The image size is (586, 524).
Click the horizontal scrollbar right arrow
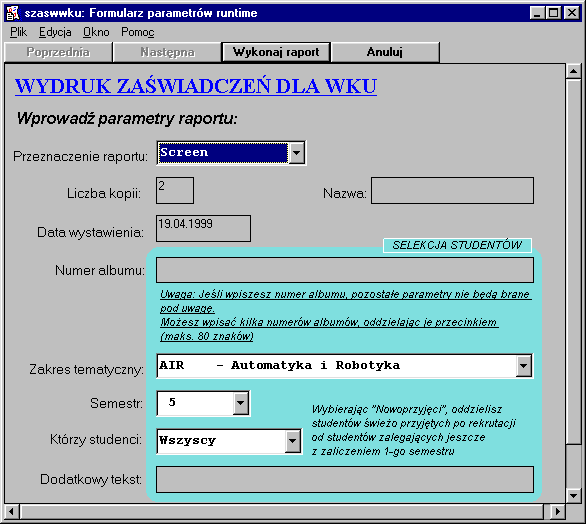click(558, 511)
